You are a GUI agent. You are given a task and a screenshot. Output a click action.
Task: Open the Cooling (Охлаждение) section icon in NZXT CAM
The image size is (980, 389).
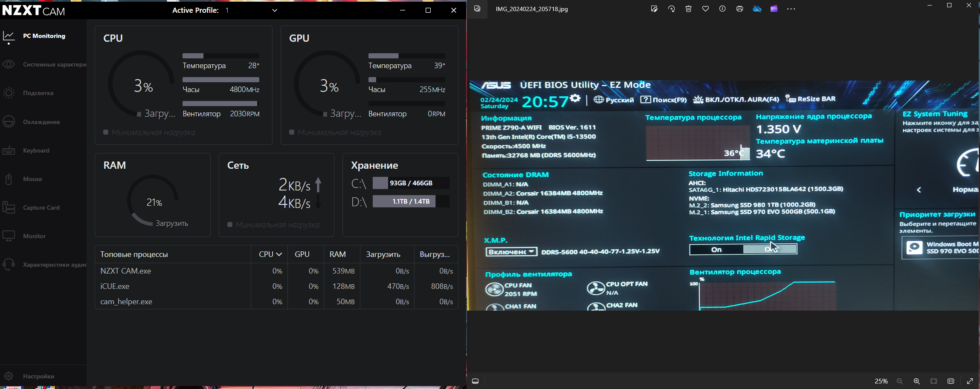click(9, 122)
